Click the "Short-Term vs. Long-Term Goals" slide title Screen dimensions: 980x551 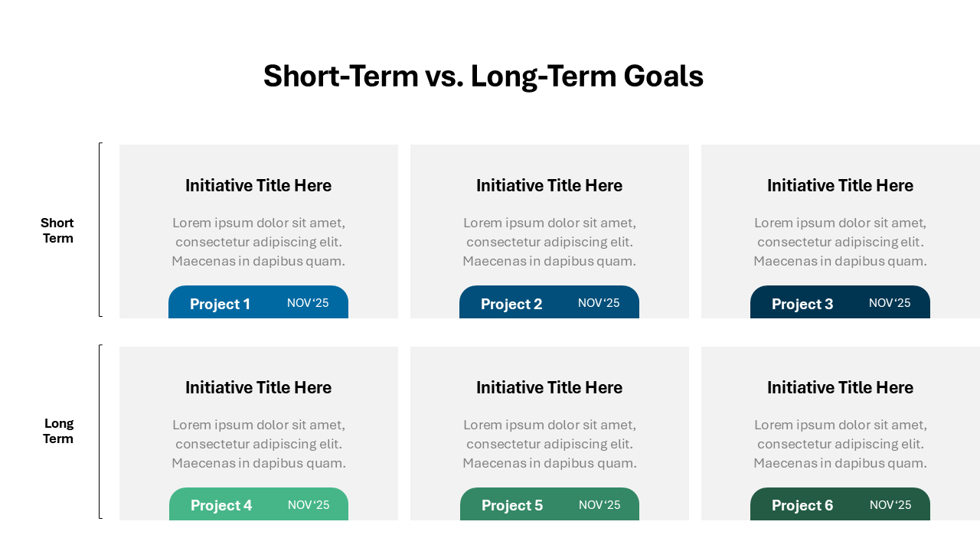pos(483,77)
